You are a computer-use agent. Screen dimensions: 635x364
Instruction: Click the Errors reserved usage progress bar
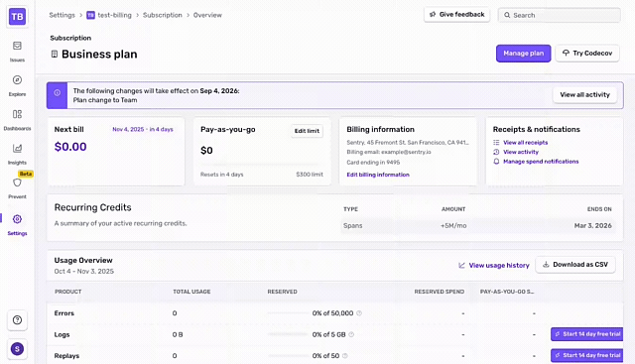288,313
